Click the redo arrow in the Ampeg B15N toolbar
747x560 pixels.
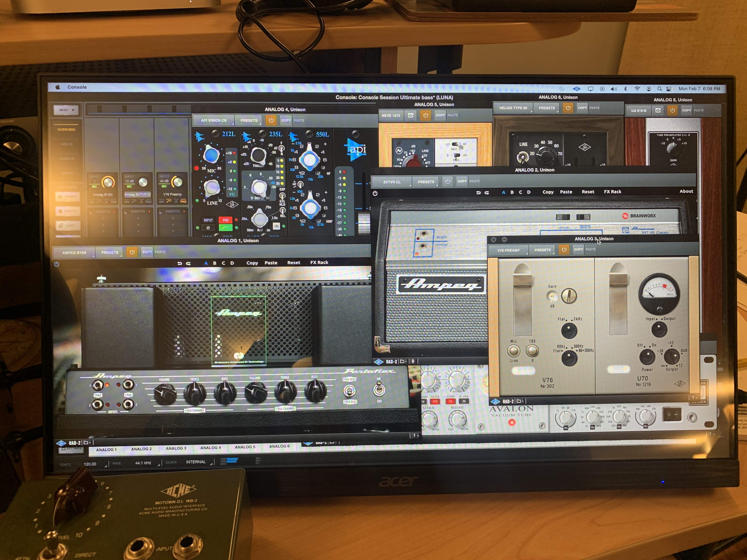(x=188, y=263)
